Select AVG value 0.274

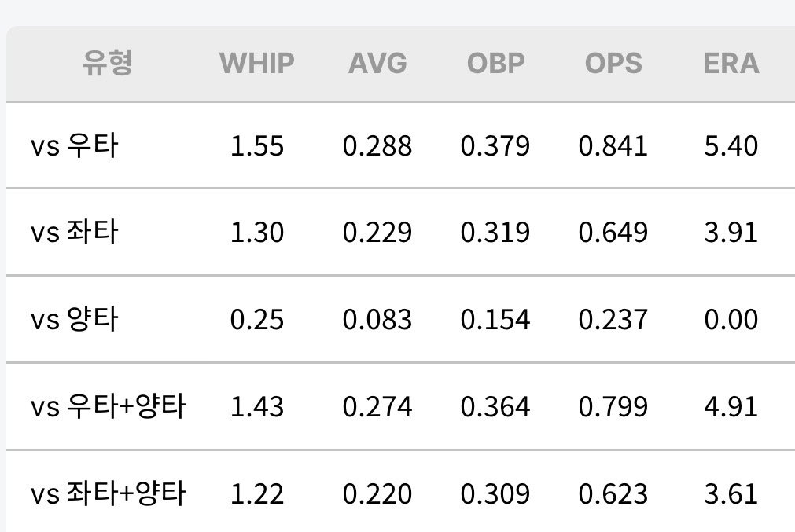click(377, 407)
